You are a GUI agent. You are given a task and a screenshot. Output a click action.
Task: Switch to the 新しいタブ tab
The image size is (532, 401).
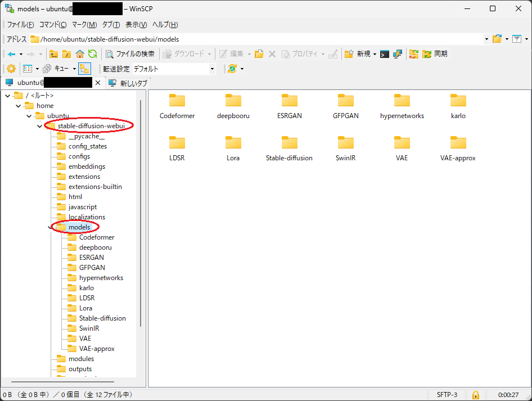pos(128,83)
